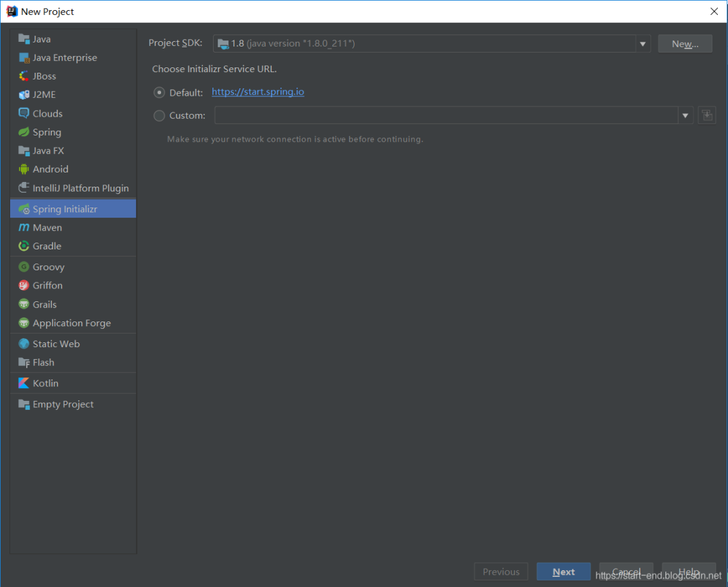Choose Empty Project from the list

pos(63,404)
